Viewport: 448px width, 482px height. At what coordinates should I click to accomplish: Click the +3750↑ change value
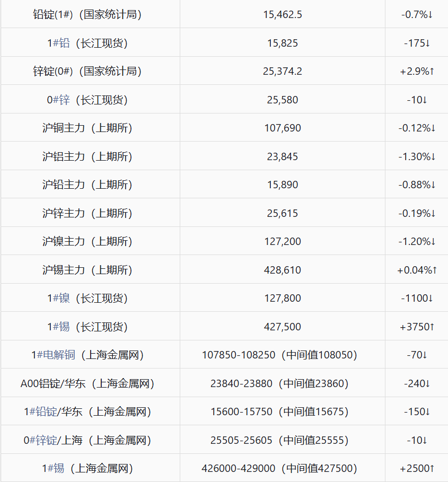coord(417,327)
